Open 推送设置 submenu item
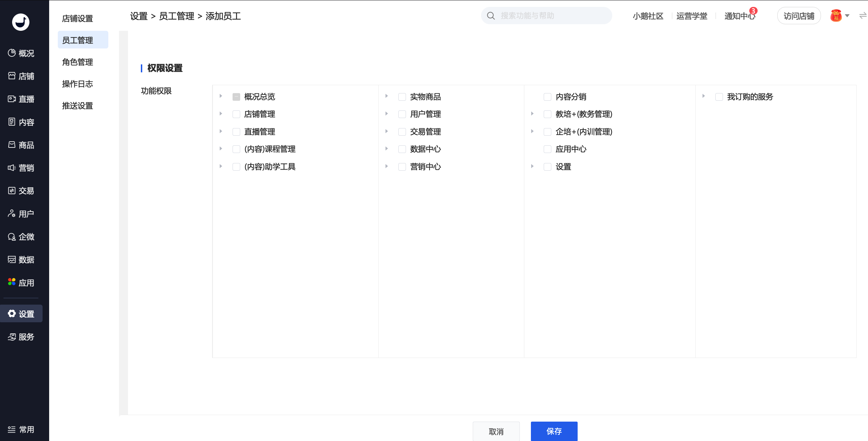Viewport: 868px width, 441px height. [78, 106]
